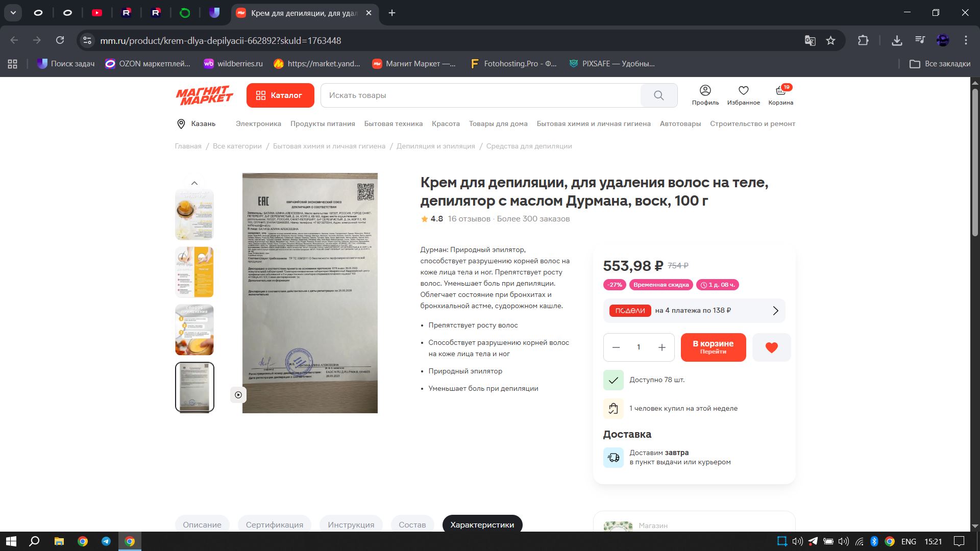Expand the Подели installment payment arrow
This screenshot has height=551, width=980.
(x=775, y=311)
